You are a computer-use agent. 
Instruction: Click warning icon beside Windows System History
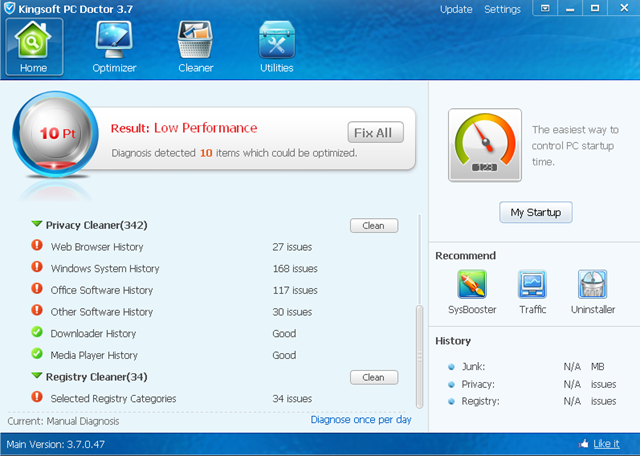tap(37, 267)
